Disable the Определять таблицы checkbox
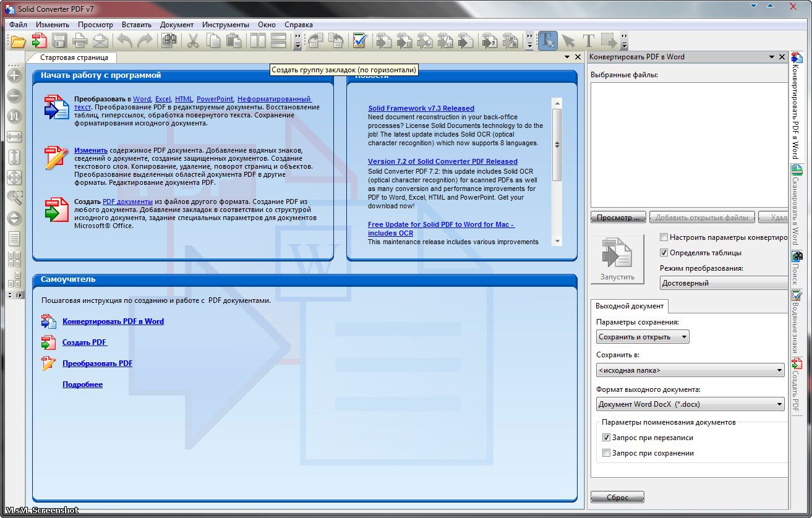Image resolution: width=812 pixels, height=518 pixels. point(664,253)
